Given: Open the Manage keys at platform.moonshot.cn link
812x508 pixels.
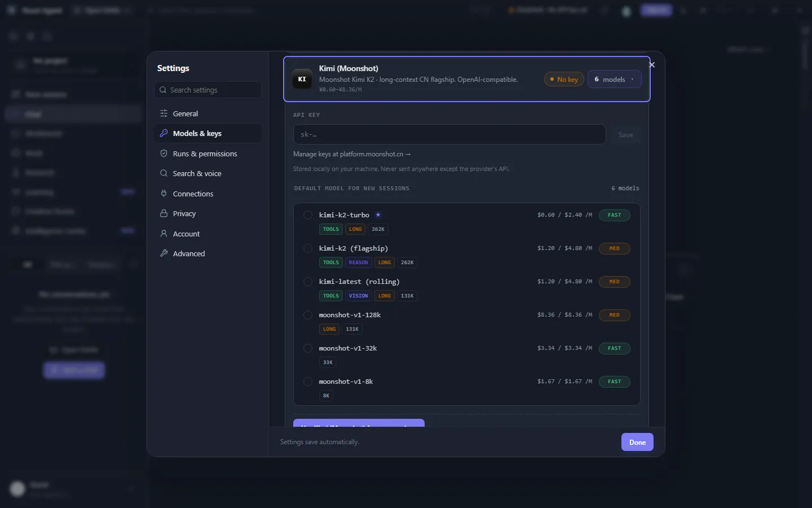Looking at the screenshot, I should point(352,154).
